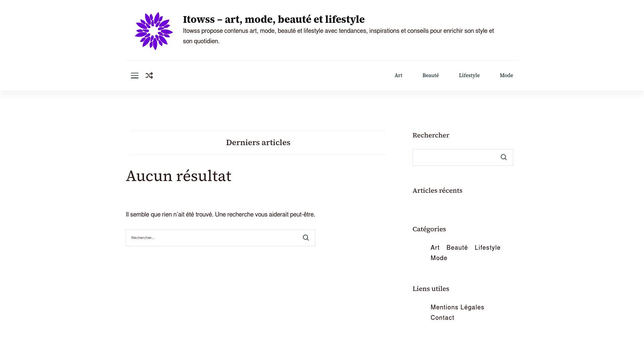Screen dimensions: 644x362
Task: Open the Mode navigation menu item
Action: (506, 75)
